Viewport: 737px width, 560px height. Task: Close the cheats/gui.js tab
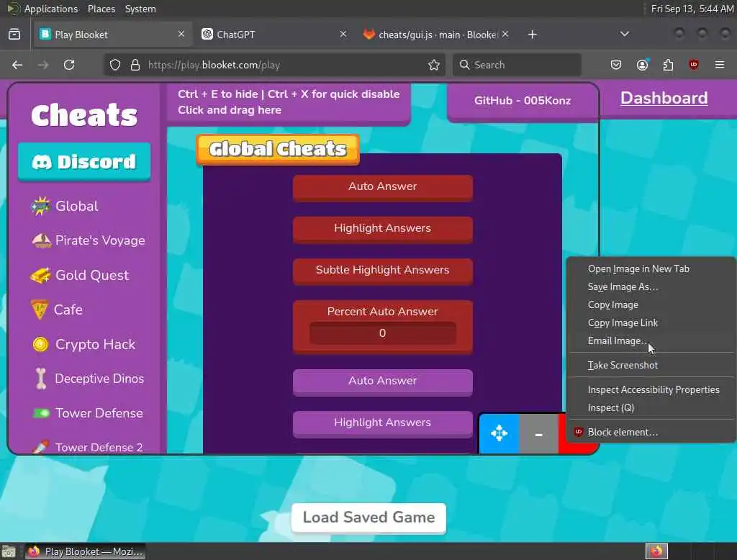coord(505,34)
